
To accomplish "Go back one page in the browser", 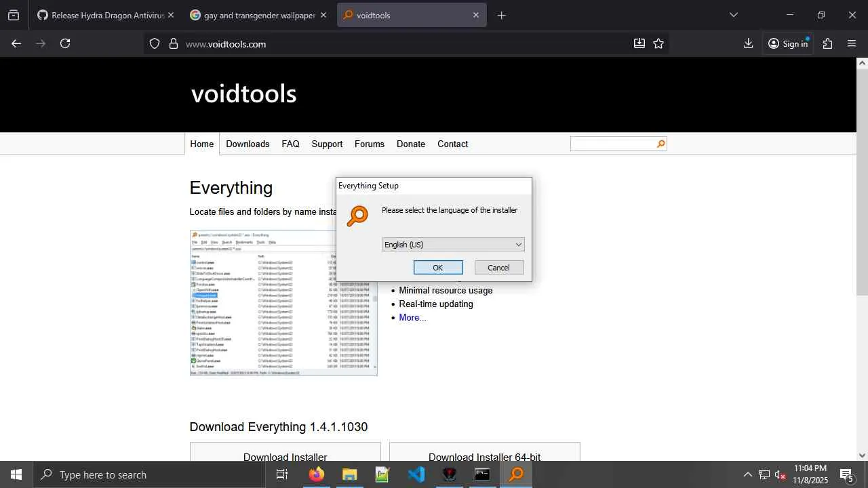I will coord(16,43).
